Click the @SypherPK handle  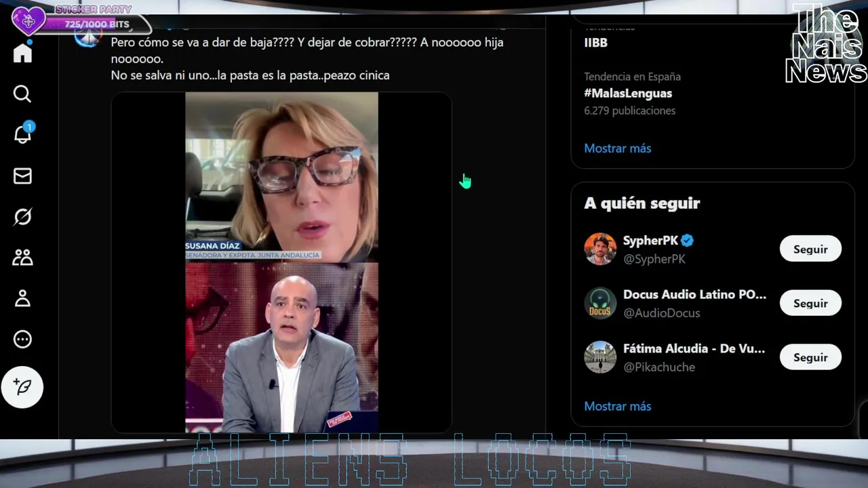[x=654, y=259]
